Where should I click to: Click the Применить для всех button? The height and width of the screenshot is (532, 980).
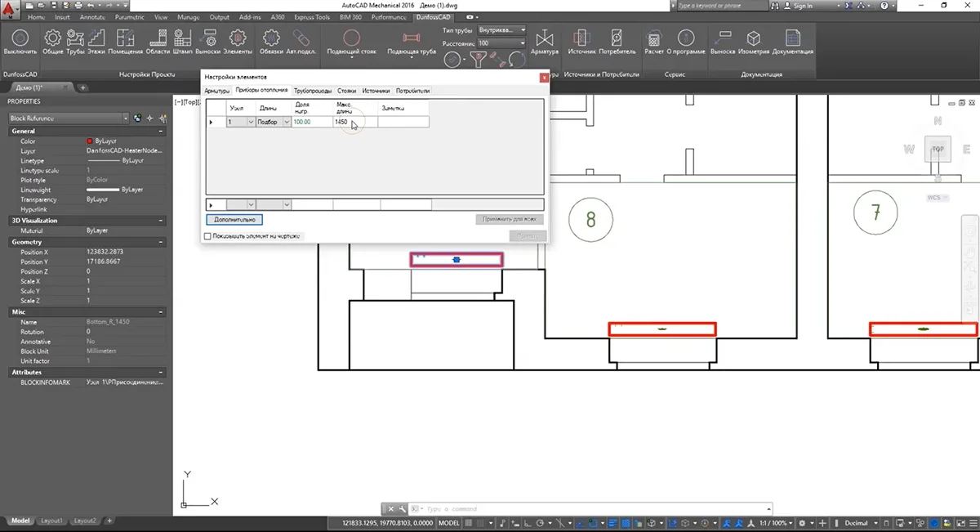click(x=509, y=220)
